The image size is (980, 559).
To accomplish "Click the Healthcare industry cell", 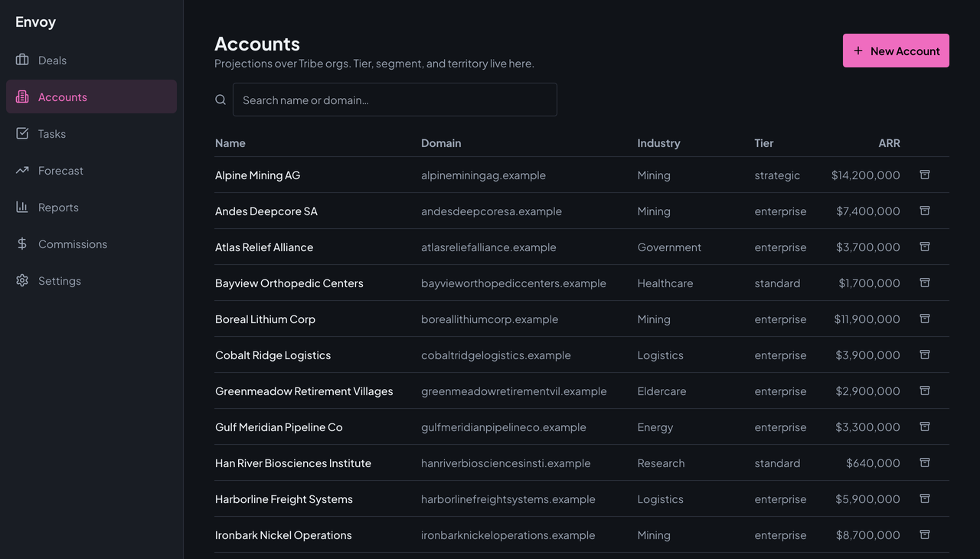I will point(665,283).
